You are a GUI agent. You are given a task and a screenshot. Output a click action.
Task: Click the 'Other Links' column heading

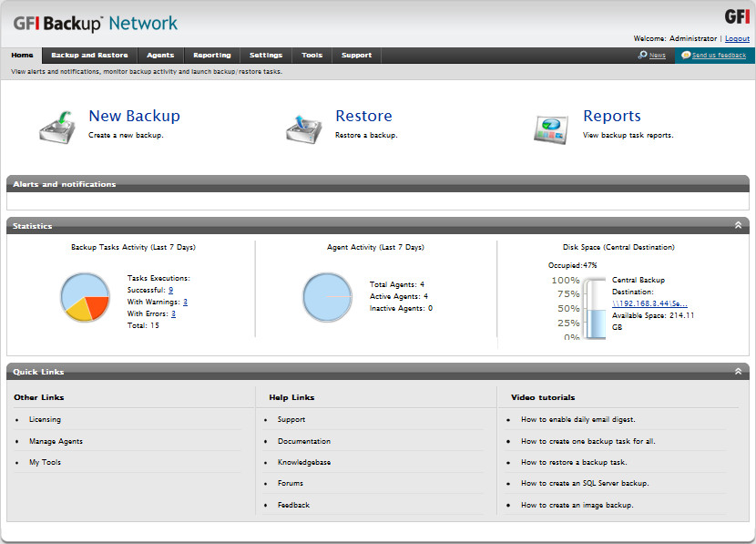pos(39,397)
